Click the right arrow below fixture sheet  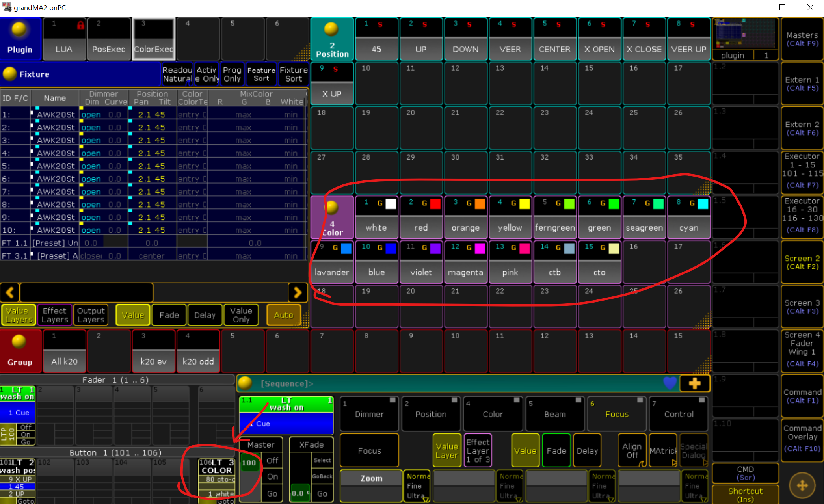298,292
